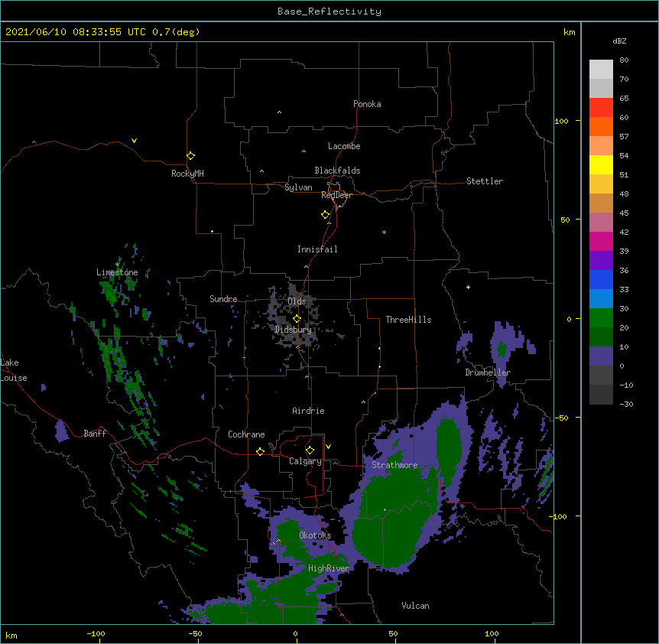This screenshot has height=644, width=659.
Task: Click the Strathmore town label
Action: coord(394,465)
